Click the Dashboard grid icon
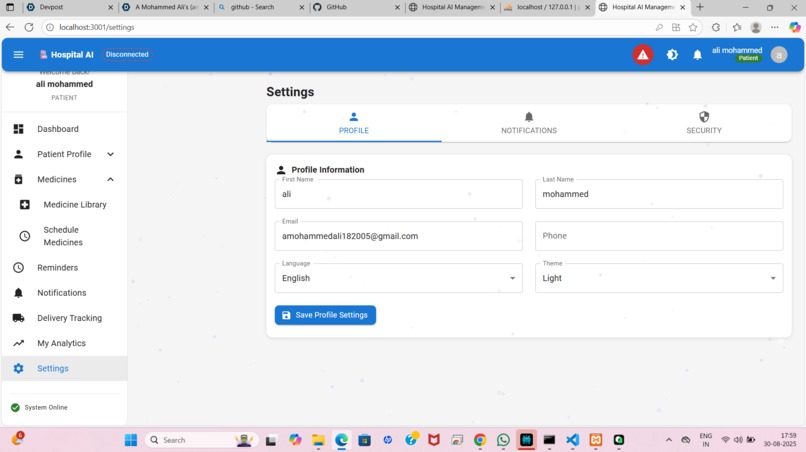Viewport: 806px width, 452px height. (x=19, y=129)
